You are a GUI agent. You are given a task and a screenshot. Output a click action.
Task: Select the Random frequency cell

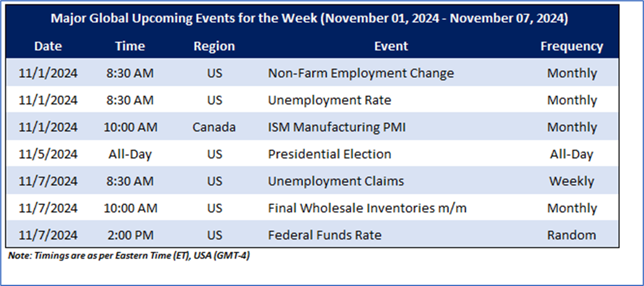(x=572, y=235)
